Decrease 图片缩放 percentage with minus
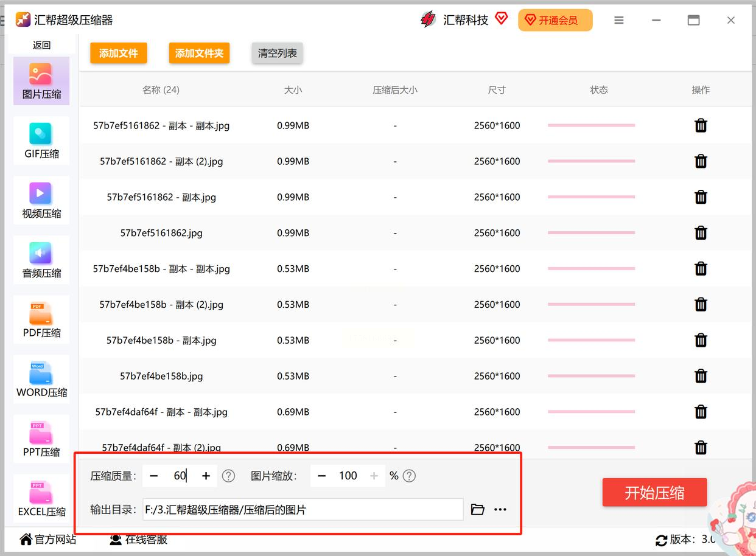This screenshot has height=556, width=756. (x=321, y=476)
